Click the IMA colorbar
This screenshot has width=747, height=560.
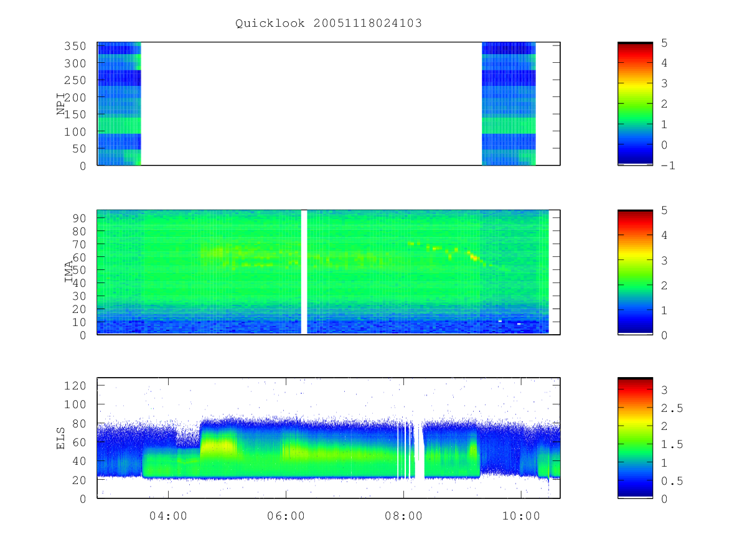[635, 272]
